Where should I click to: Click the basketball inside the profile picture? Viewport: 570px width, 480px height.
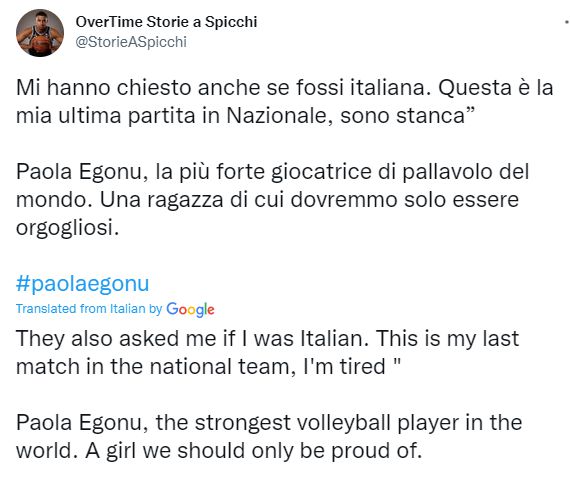[x=40, y=44]
